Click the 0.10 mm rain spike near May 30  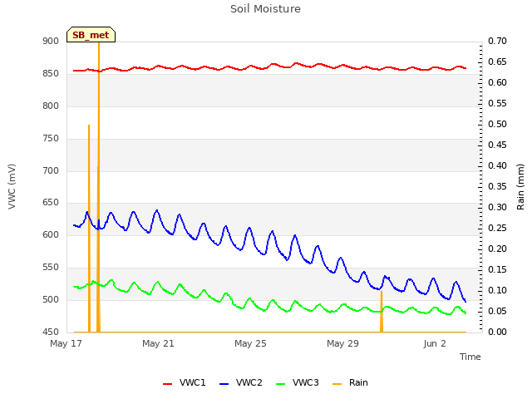[382, 312]
